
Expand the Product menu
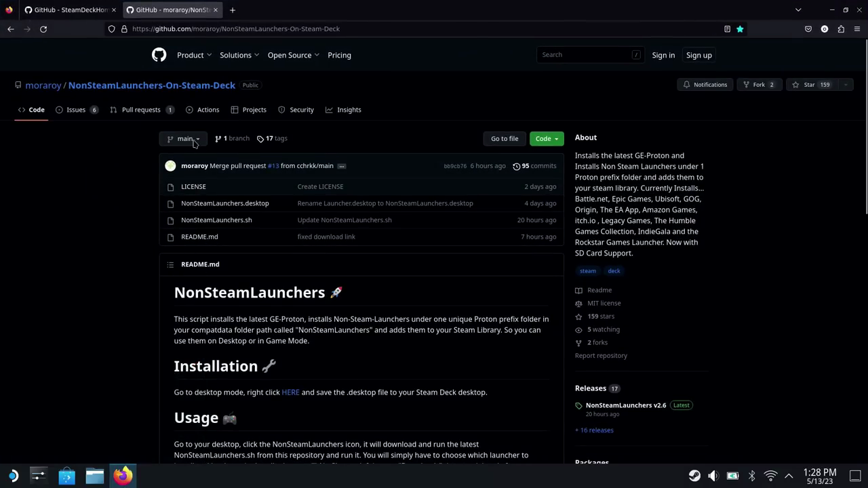coord(194,56)
